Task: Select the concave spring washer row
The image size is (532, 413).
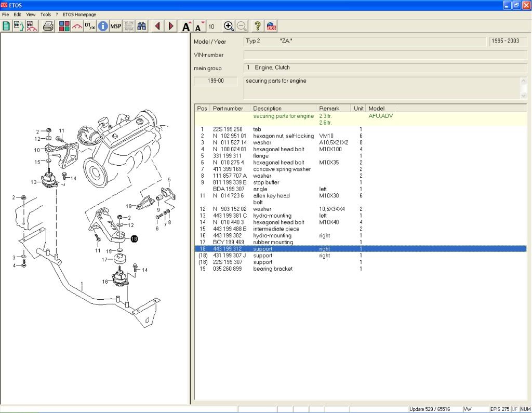Action: [361, 169]
